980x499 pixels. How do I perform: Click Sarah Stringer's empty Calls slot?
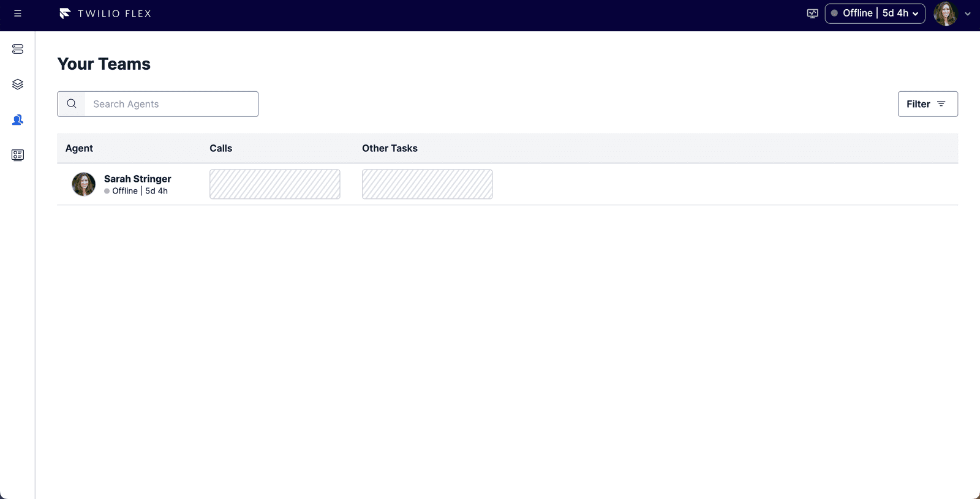tap(274, 184)
